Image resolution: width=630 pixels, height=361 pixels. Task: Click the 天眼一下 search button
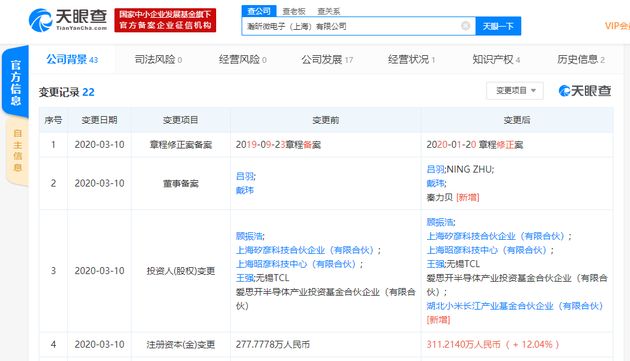point(498,26)
